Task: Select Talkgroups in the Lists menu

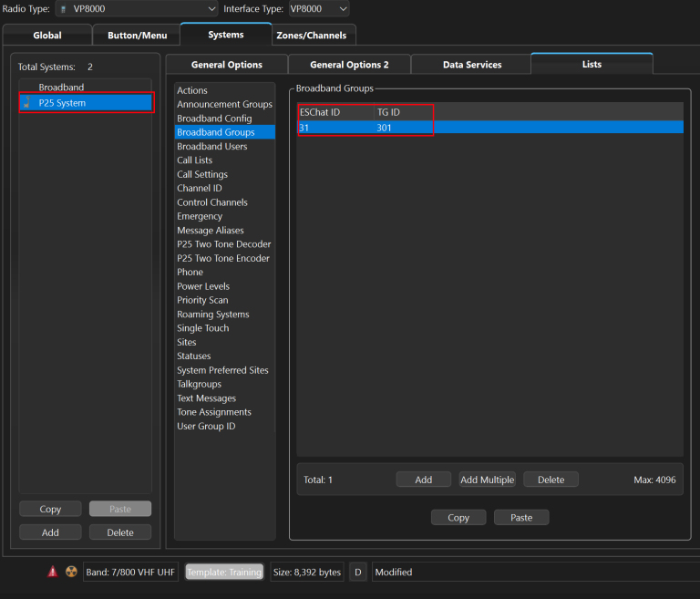Action: click(x=199, y=385)
